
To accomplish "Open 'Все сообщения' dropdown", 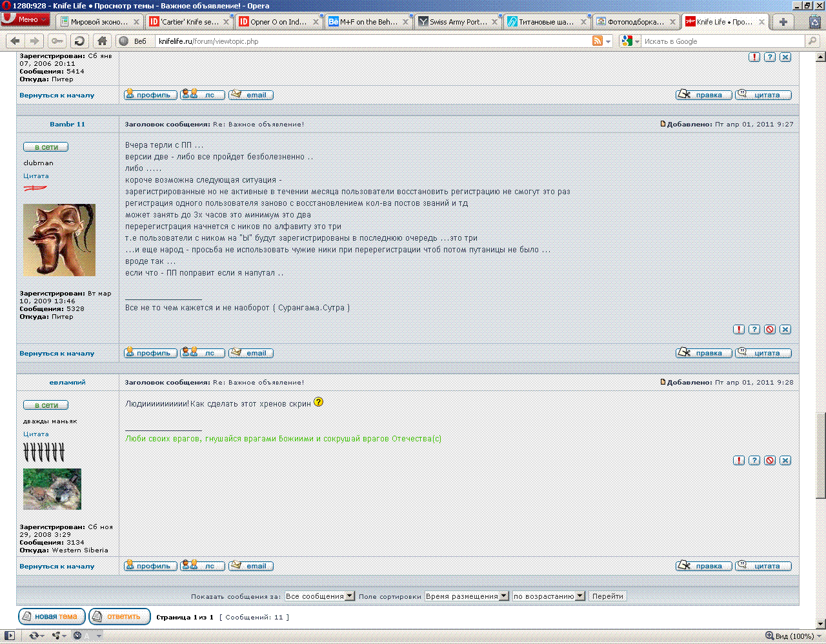I will coord(319,596).
